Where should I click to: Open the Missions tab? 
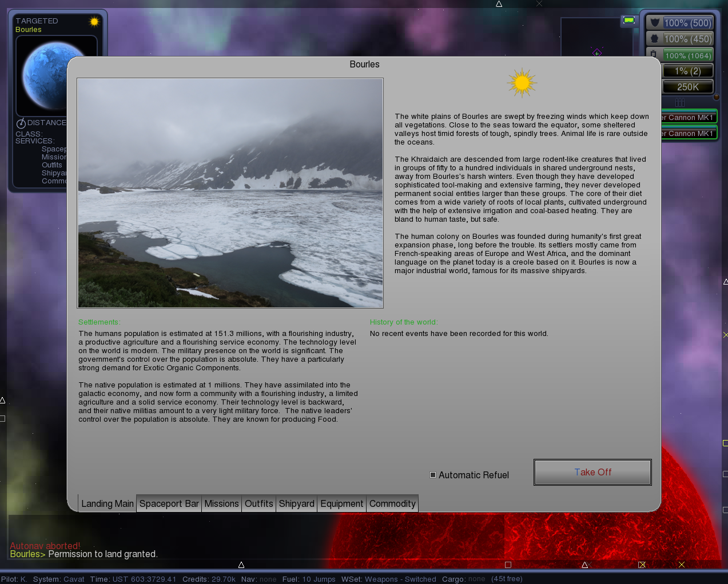tap(221, 503)
